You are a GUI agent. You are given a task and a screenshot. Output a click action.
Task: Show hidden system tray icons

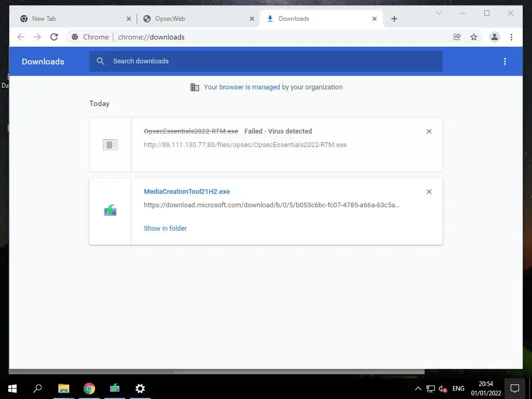pos(418,389)
